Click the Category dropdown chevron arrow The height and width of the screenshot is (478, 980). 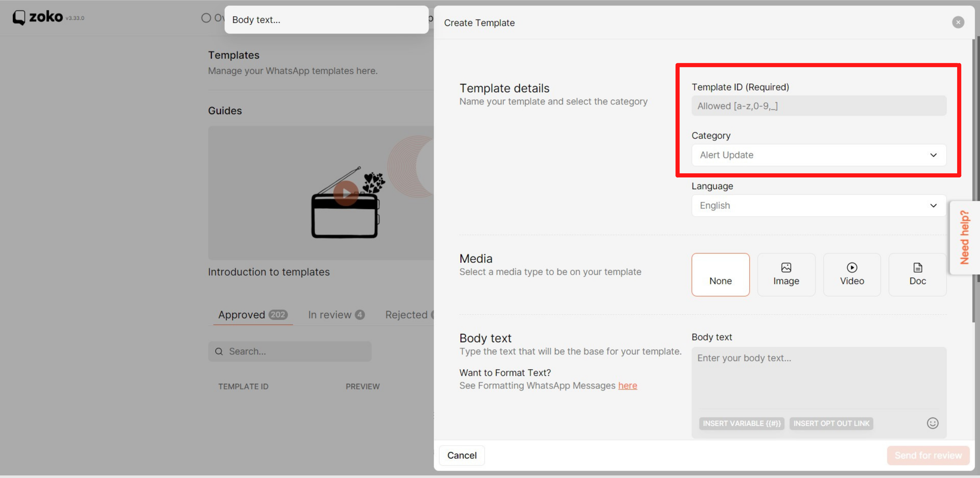(933, 155)
